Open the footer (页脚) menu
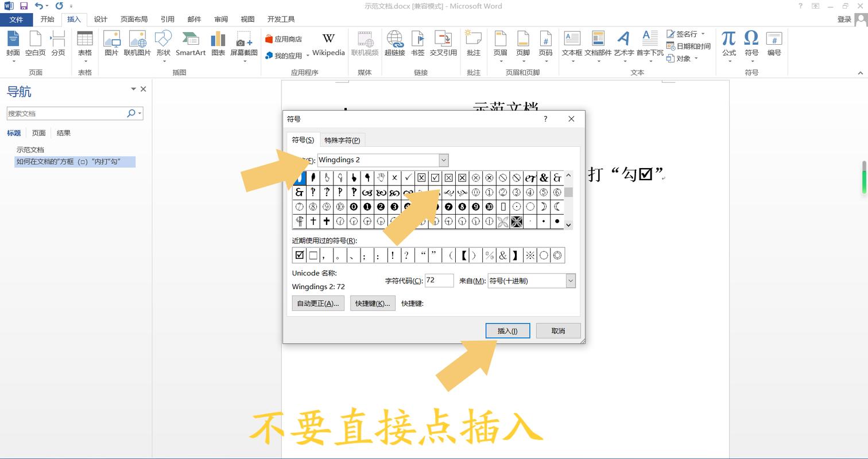 point(523,46)
